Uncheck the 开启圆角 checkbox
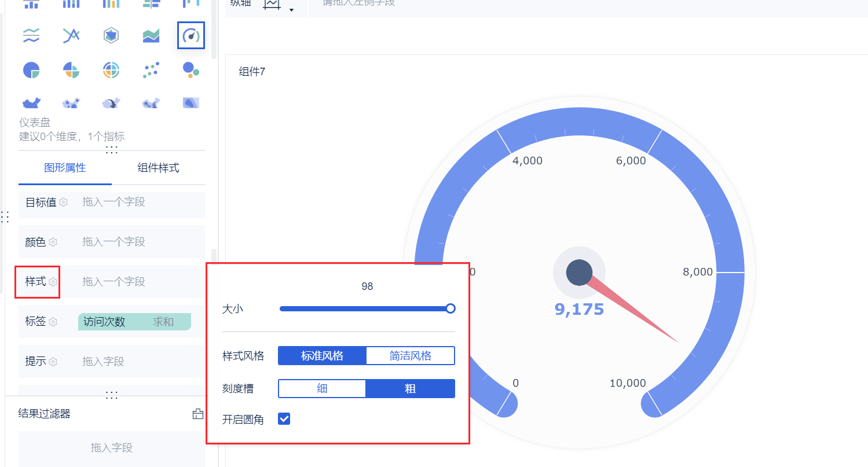This screenshot has width=868, height=467. pos(284,418)
